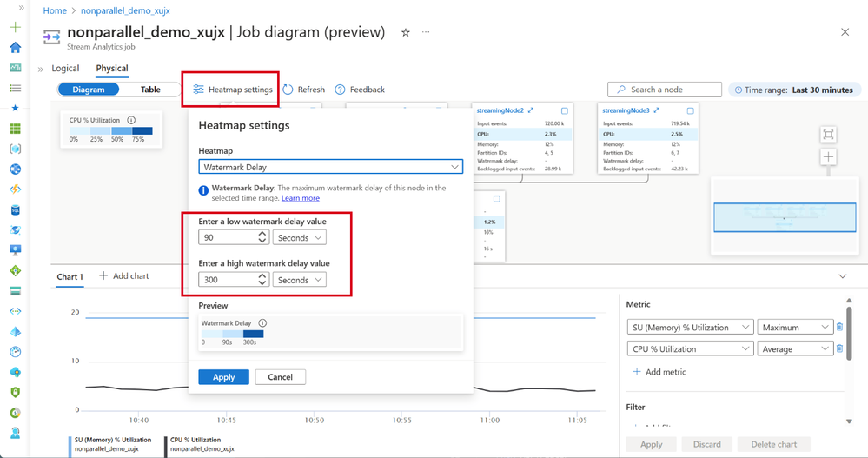Apply the heatmap settings
The height and width of the screenshot is (458, 868).
pos(223,377)
